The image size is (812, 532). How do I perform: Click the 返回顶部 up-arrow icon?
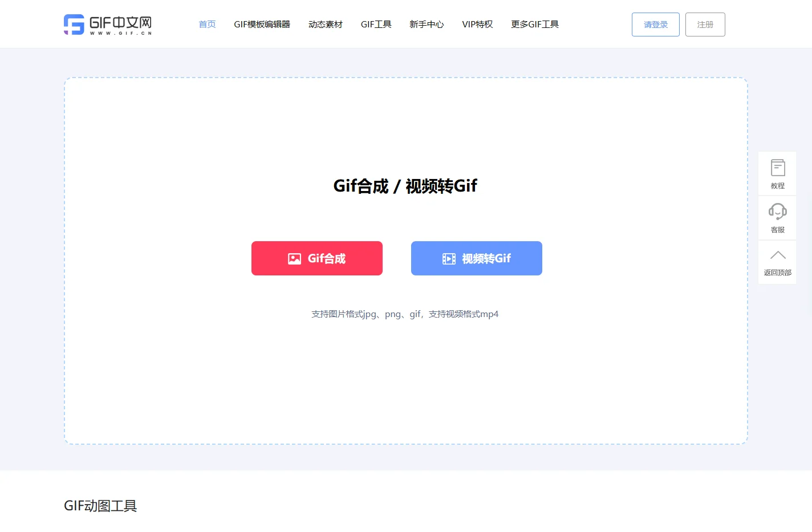pos(778,255)
